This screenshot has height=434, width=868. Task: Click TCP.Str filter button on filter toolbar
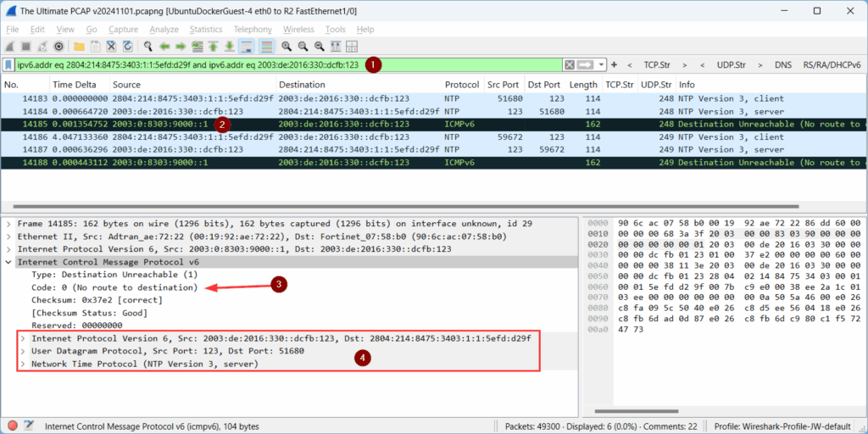[657, 64]
